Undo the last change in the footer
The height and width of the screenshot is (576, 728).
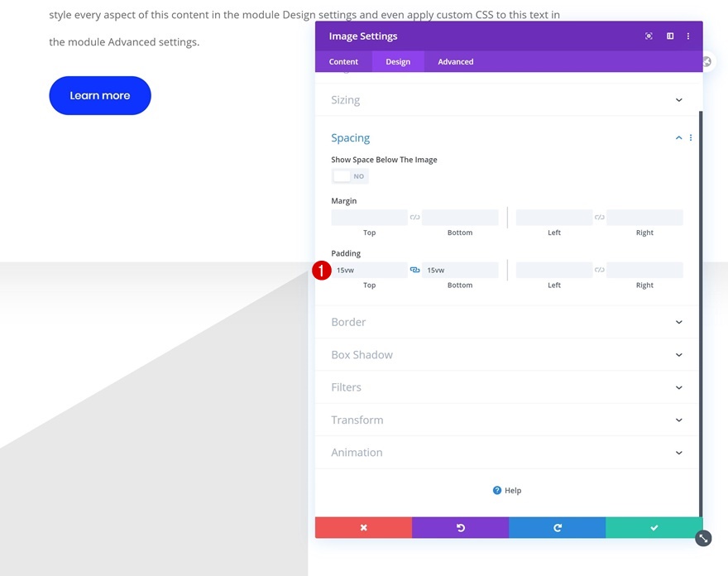(x=460, y=528)
